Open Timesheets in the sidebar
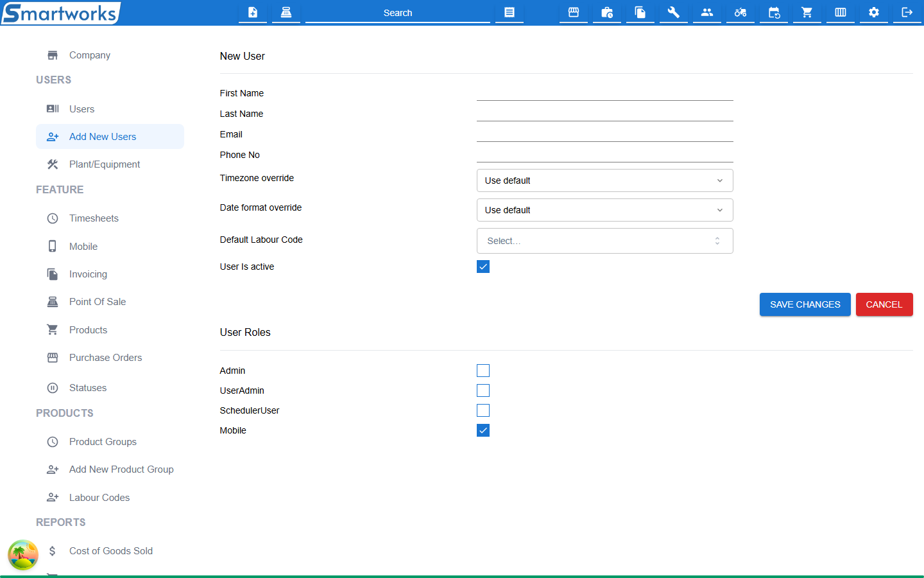The image size is (924, 578). (110, 218)
